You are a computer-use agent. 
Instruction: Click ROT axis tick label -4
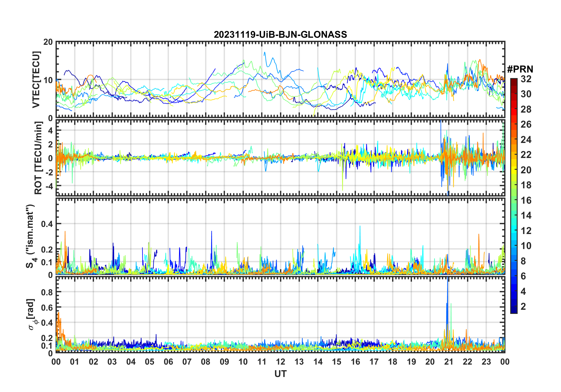coord(50,186)
